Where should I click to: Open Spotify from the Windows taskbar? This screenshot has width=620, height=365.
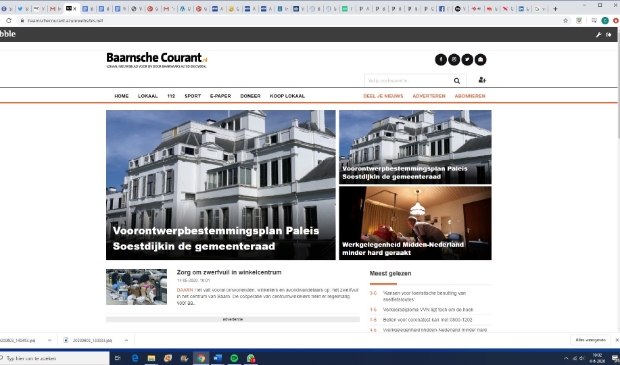(x=234, y=358)
